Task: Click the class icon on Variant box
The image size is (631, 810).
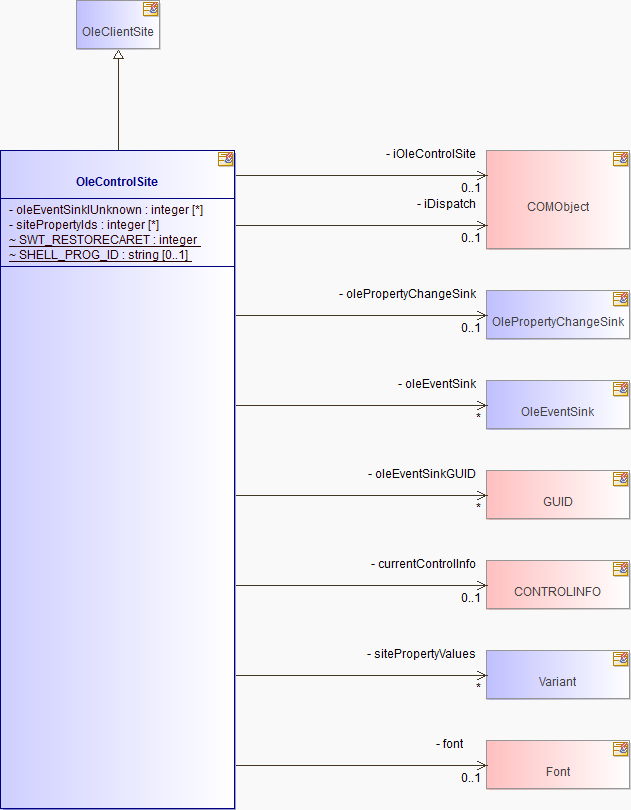Action: pyautogui.click(x=620, y=659)
